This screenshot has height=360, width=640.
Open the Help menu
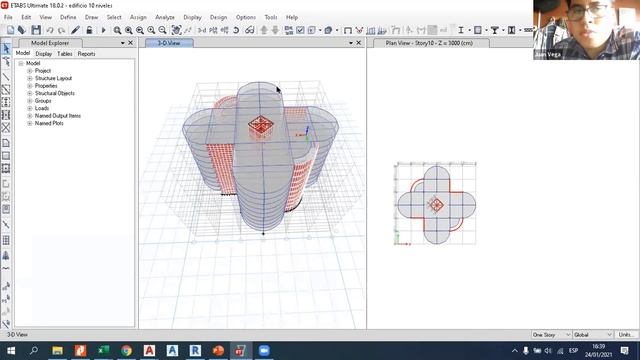(292, 18)
